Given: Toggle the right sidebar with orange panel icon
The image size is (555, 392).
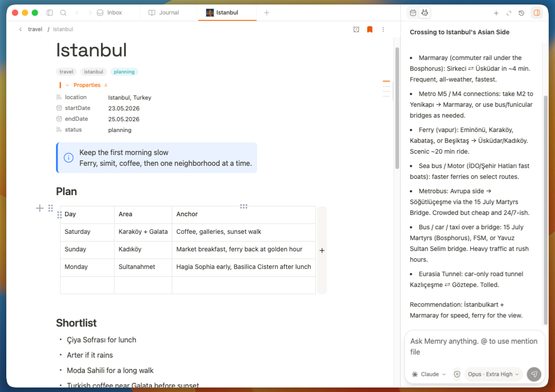Looking at the screenshot, I should pos(537,13).
